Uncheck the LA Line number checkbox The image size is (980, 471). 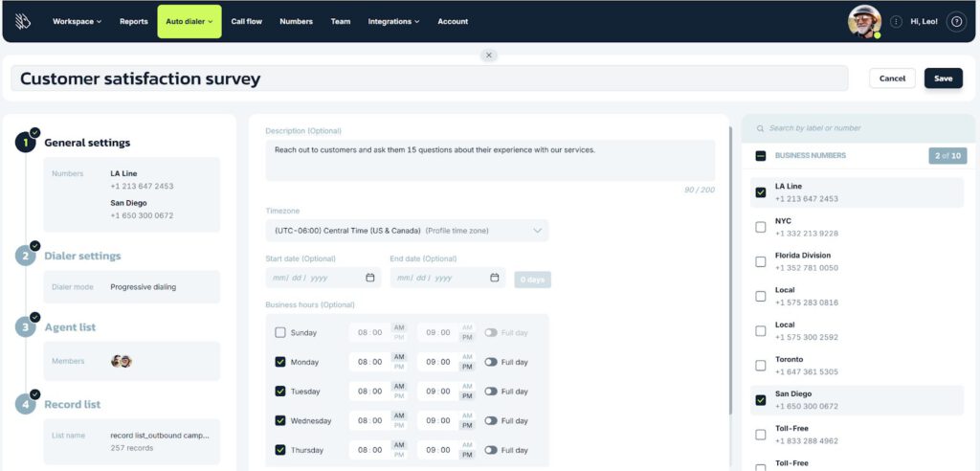[761, 192]
